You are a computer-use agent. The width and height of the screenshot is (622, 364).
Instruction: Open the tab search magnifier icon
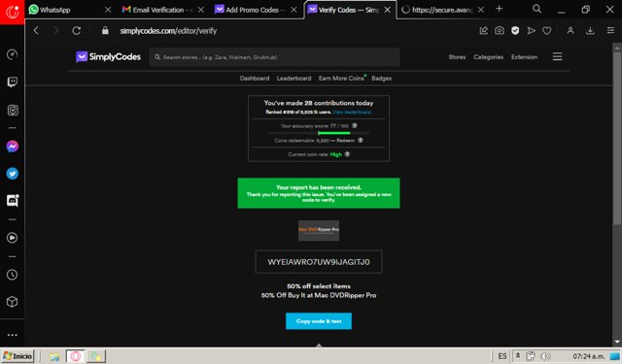[536, 9]
